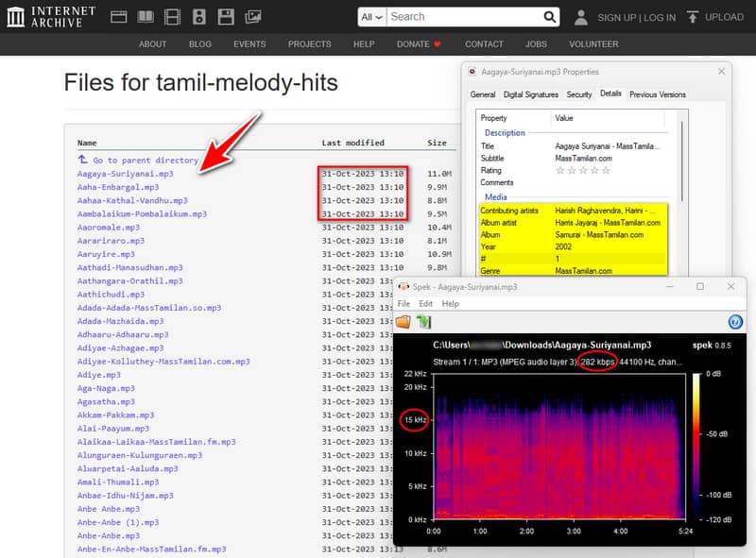756x558 pixels.
Task: Click the Spek blue help icon
Action: [735, 322]
